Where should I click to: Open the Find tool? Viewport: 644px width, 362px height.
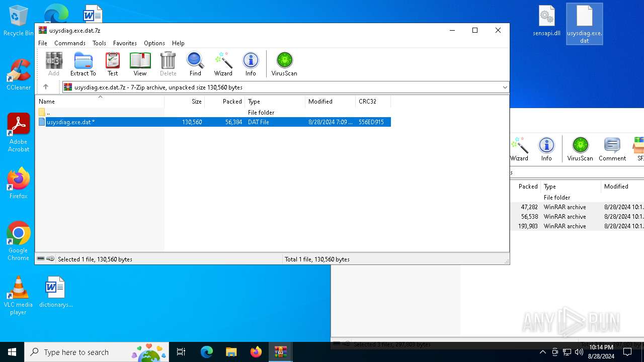(195, 64)
